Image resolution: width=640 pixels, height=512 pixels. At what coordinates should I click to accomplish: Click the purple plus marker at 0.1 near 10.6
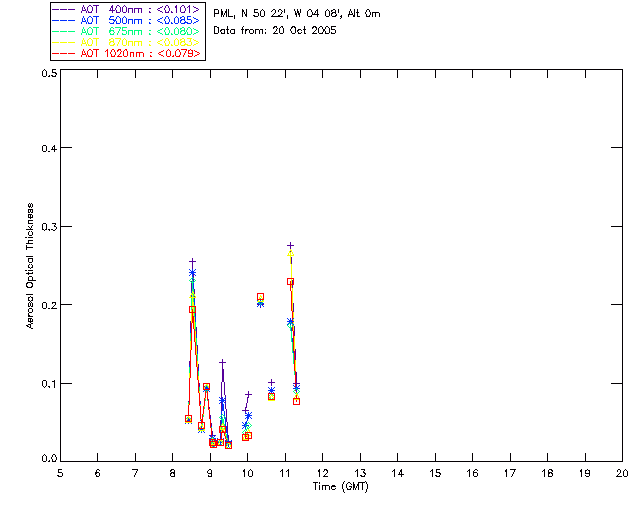click(x=271, y=383)
